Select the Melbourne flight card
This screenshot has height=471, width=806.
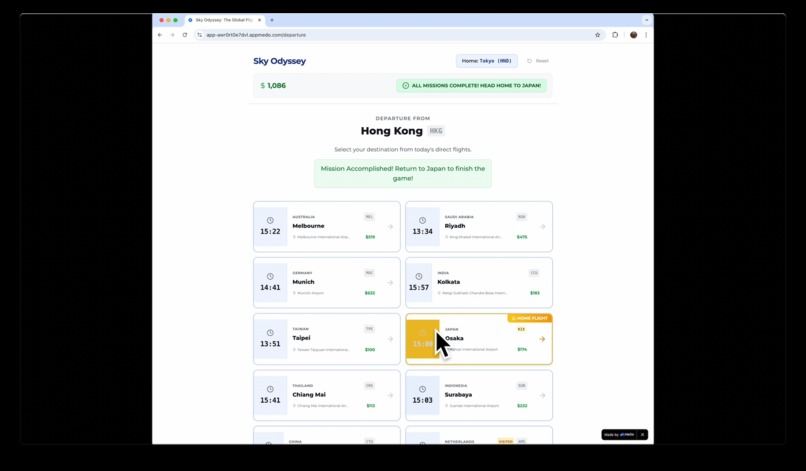pyautogui.click(x=326, y=226)
